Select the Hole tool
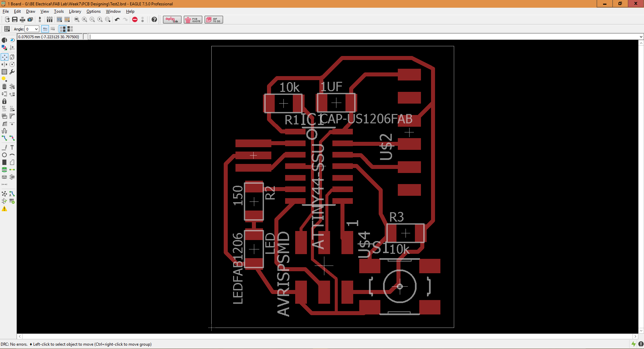Viewport: 644px width, 349px height. (4, 177)
